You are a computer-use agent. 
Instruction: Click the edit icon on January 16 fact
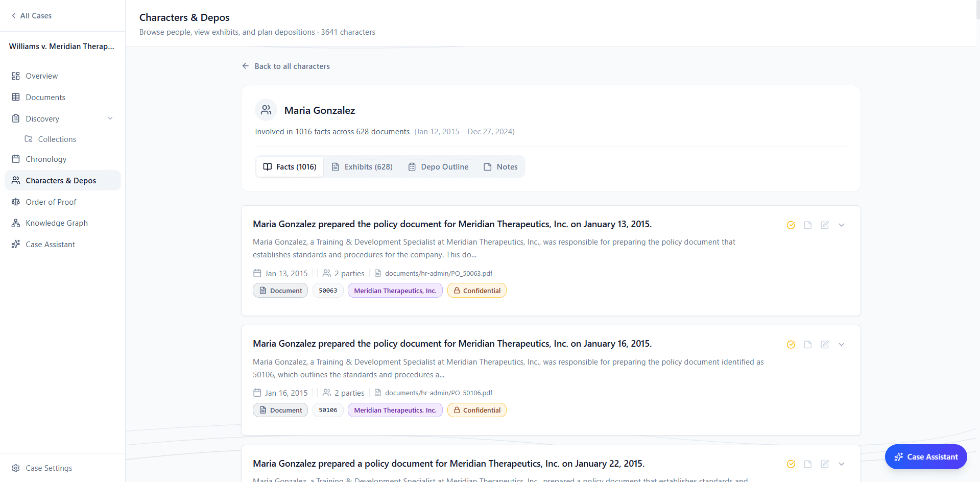[825, 345]
